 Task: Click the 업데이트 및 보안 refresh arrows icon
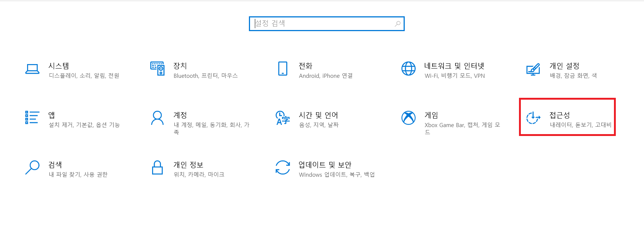[283, 167]
